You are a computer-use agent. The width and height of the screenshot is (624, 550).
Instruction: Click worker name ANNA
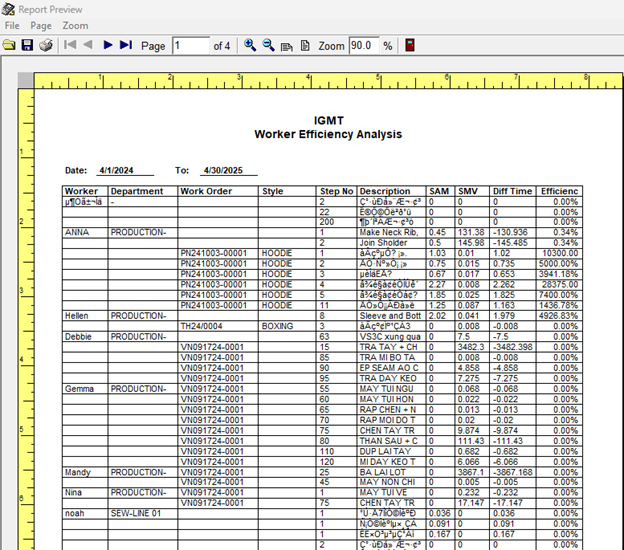77,232
